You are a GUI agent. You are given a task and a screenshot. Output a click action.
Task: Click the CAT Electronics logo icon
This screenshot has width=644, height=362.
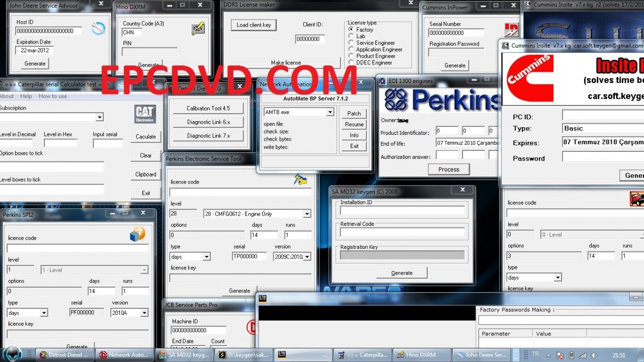point(145,114)
